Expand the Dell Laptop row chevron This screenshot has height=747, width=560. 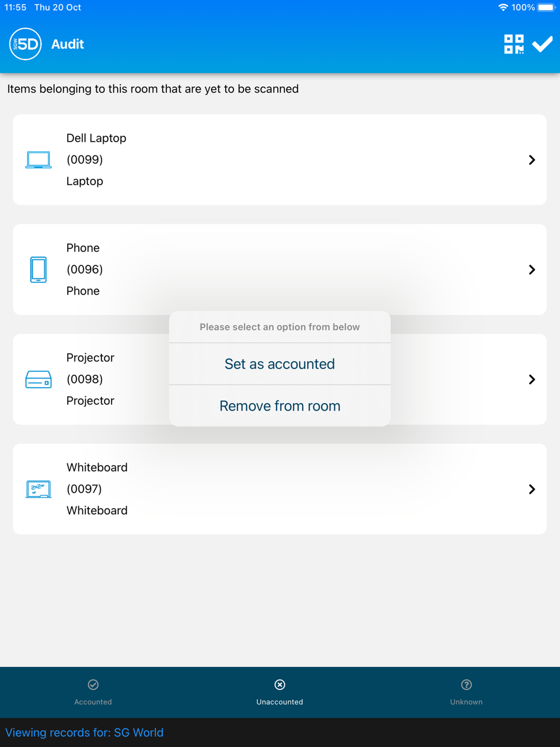click(532, 160)
